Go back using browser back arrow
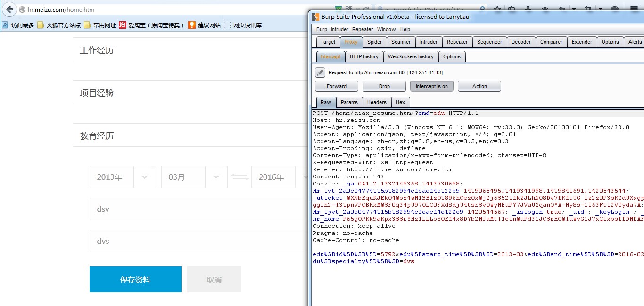This screenshot has height=306, width=644. click(x=9, y=9)
